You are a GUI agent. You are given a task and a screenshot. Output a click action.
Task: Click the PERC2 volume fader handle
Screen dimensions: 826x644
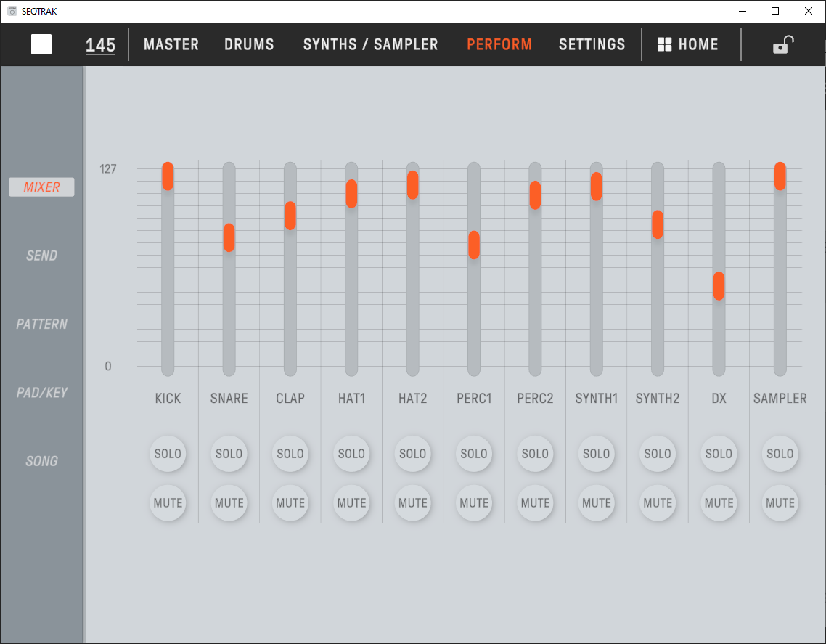pos(535,195)
